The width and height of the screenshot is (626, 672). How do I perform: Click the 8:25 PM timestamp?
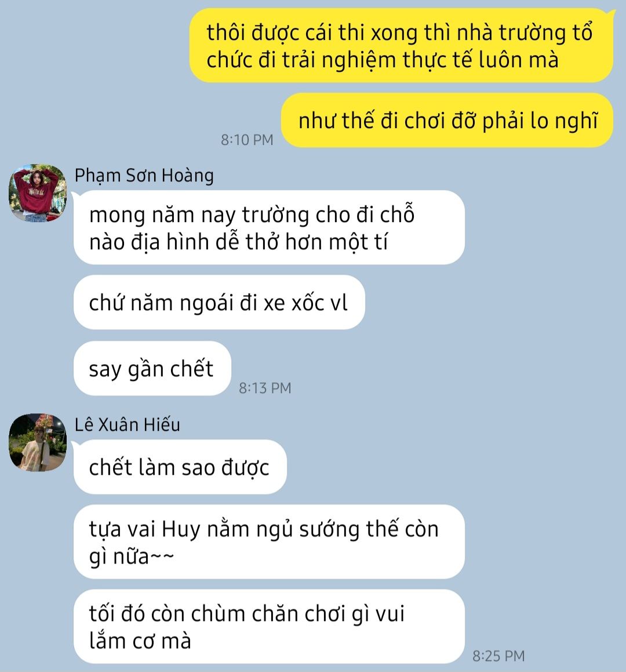coord(498,656)
